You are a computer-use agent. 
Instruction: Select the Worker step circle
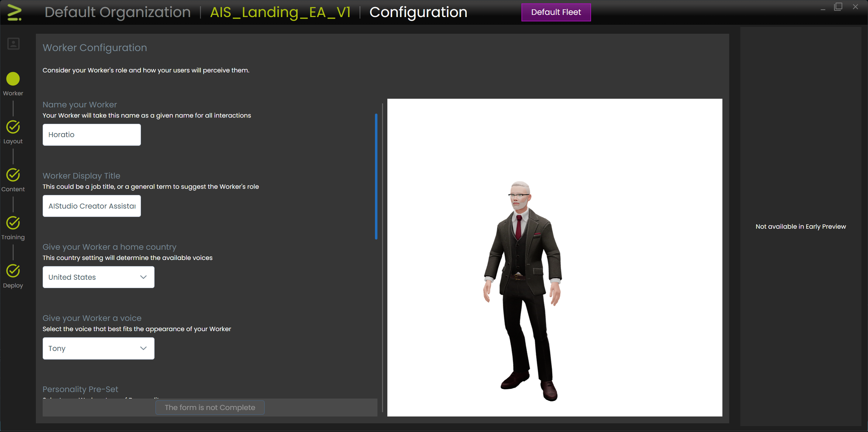click(13, 79)
